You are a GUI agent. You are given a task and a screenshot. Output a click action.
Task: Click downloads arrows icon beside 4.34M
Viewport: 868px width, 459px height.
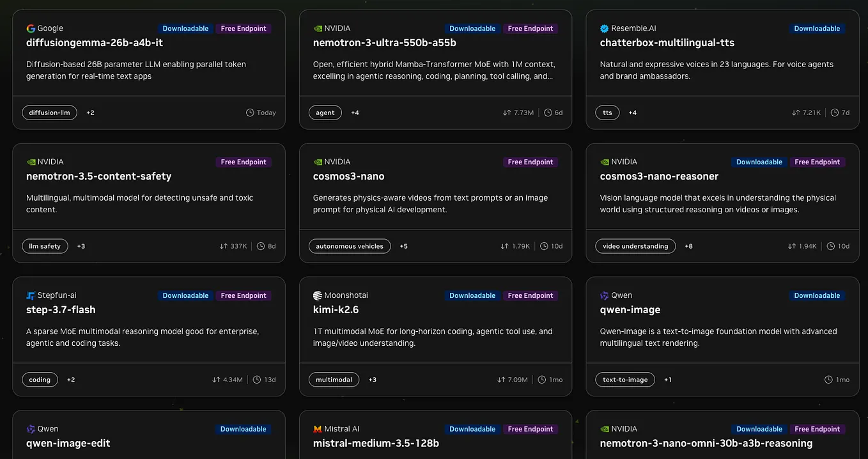point(216,380)
